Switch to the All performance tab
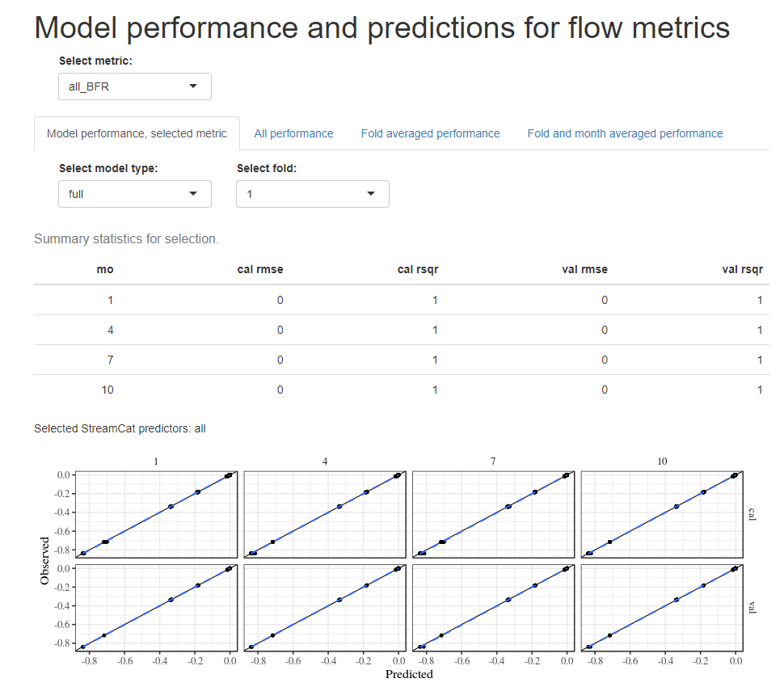The height and width of the screenshot is (687, 784). click(293, 133)
